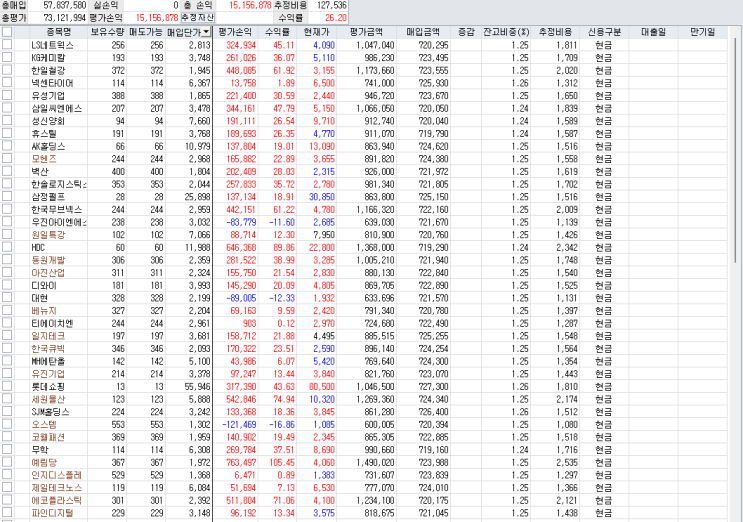Click the summary 수익률 value 26.20

[335, 18]
